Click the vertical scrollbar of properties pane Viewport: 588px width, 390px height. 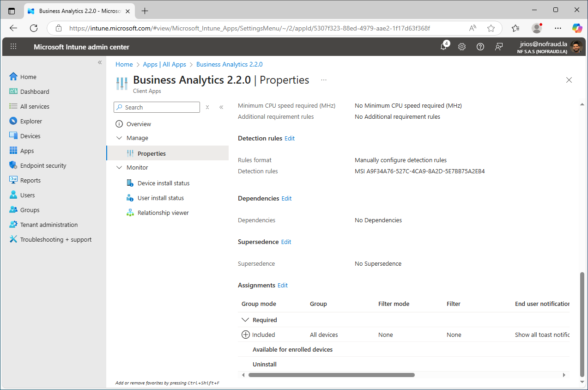[582, 324]
